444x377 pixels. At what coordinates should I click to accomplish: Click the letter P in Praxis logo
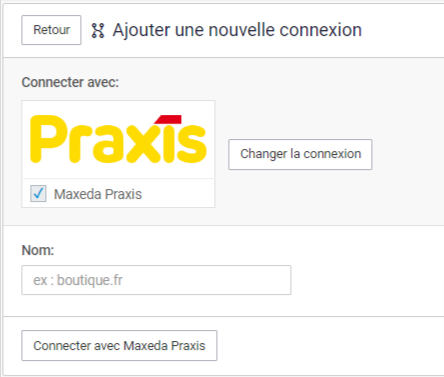click(48, 139)
